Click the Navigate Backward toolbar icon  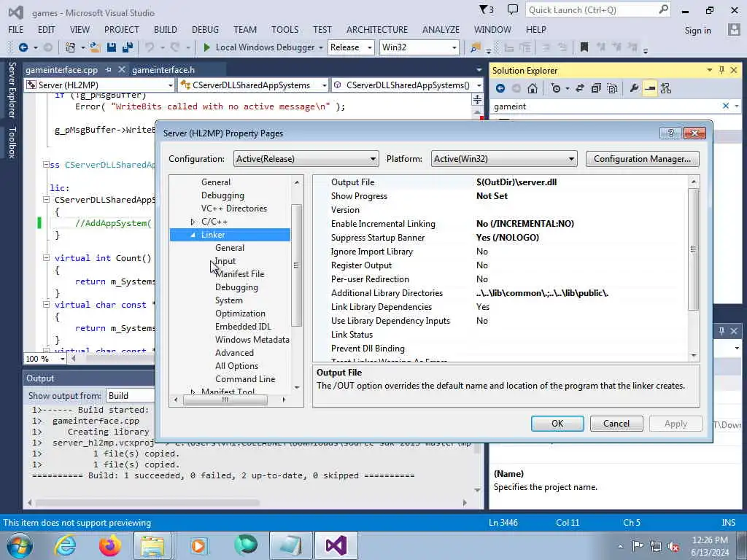coord(23,47)
